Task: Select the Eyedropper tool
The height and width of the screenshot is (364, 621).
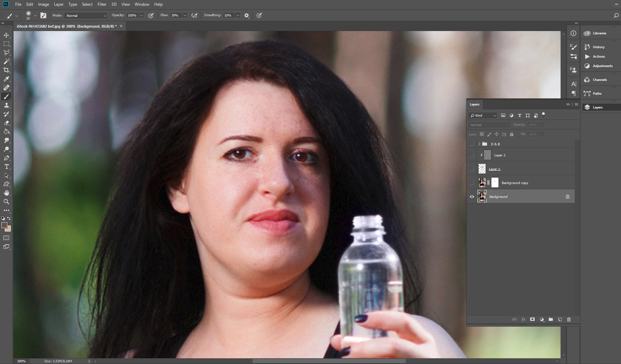Action: 6,79
